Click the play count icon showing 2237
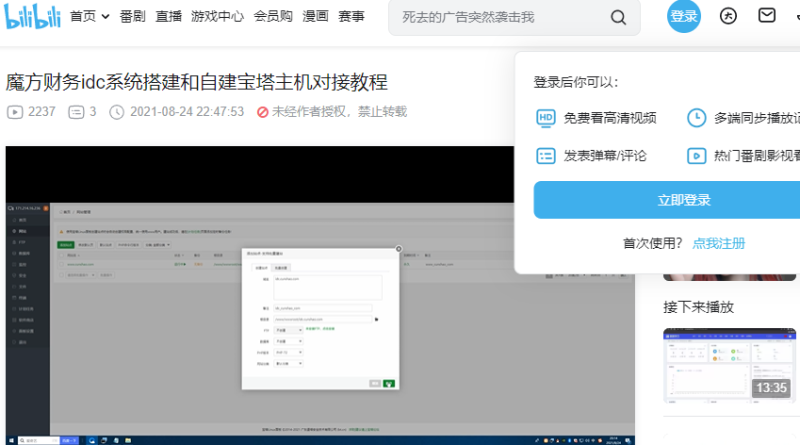The height and width of the screenshot is (445, 800). click(x=16, y=112)
